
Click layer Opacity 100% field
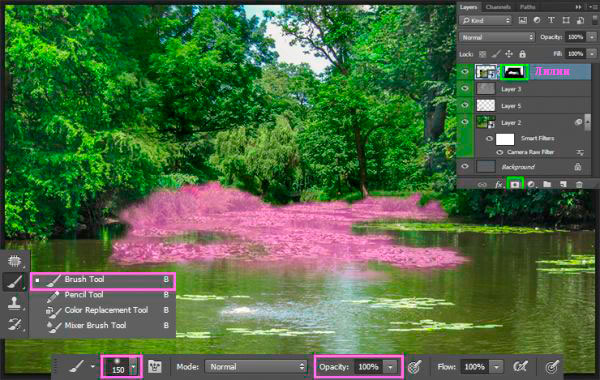[575, 37]
